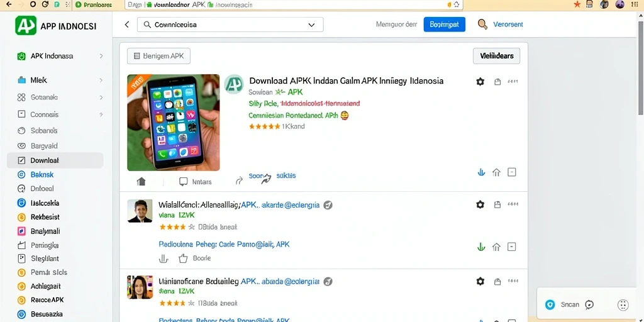Click the green download icon on Wialallomol card
The height and width of the screenshot is (322, 644).
click(481, 247)
